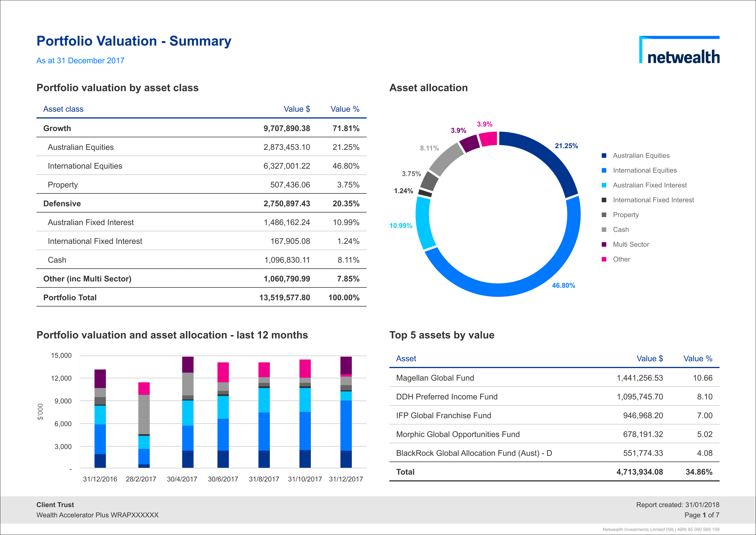Select the Defensive row label
The width and height of the screenshot is (756, 535).
click(x=62, y=203)
